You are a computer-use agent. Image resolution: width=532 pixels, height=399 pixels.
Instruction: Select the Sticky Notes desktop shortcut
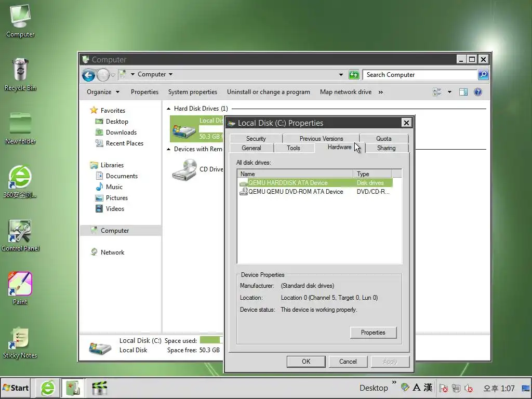pyautogui.click(x=20, y=342)
